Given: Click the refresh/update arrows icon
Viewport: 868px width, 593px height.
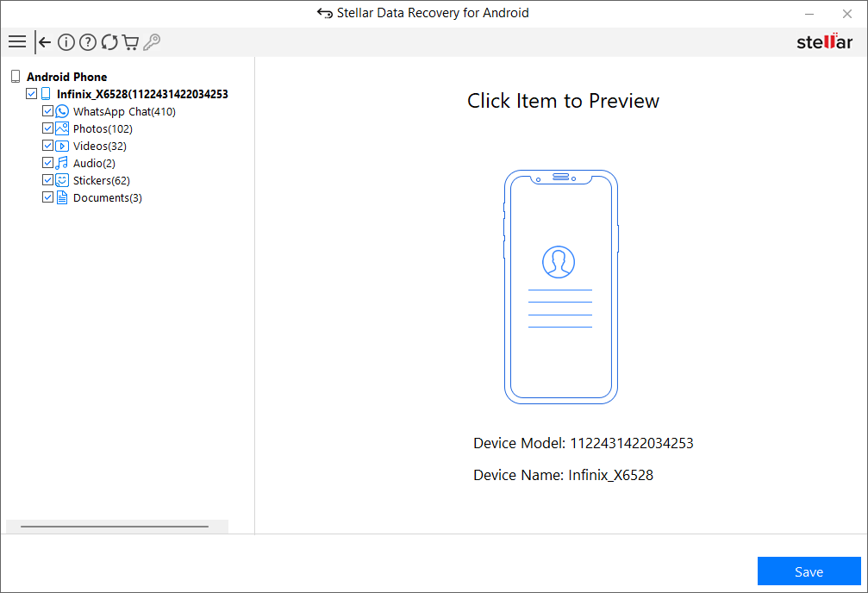Looking at the screenshot, I should coord(109,42).
